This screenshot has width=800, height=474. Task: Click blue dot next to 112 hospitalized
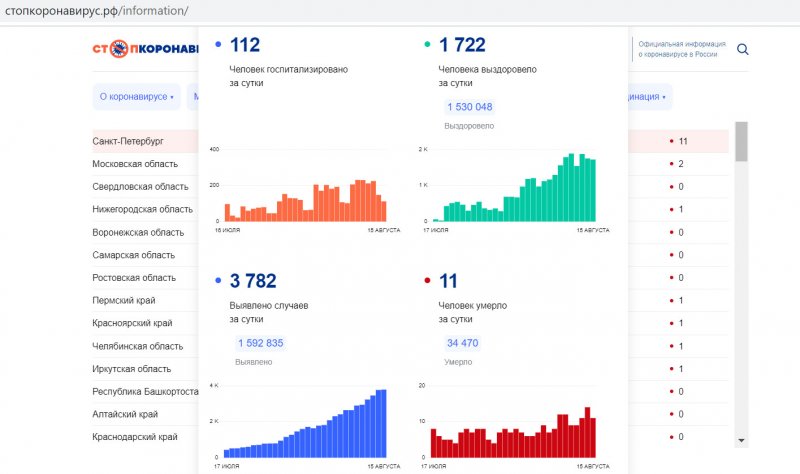pos(218,45)
